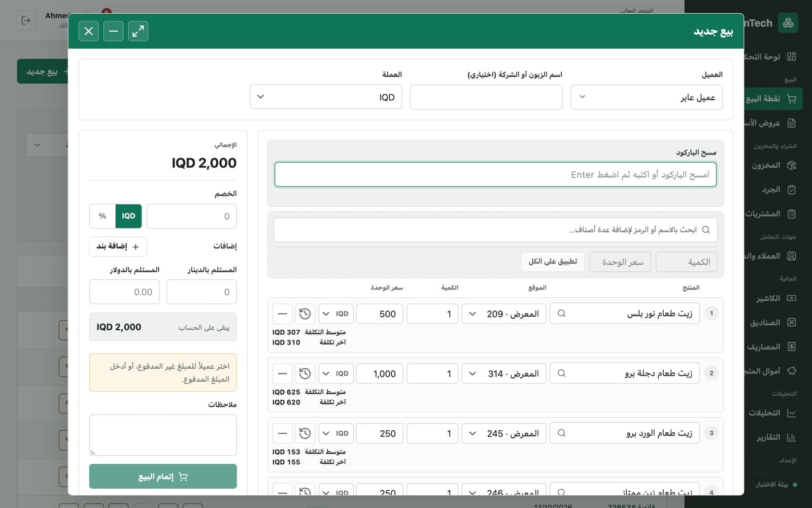
Task: Close the new sale dialog
Action: click(x=88, y=31)
